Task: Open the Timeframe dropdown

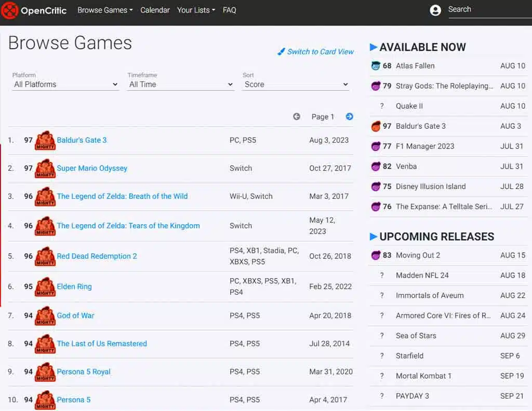Action: [181, 85]
